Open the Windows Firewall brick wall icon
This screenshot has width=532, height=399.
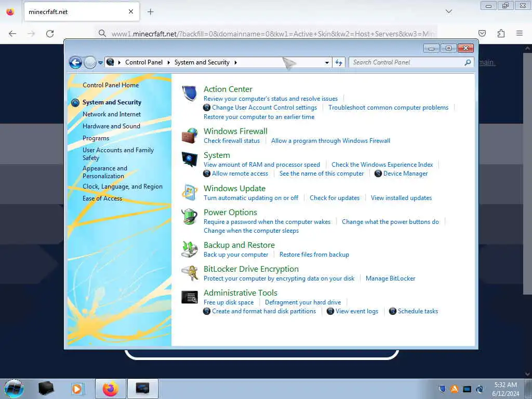189,136
